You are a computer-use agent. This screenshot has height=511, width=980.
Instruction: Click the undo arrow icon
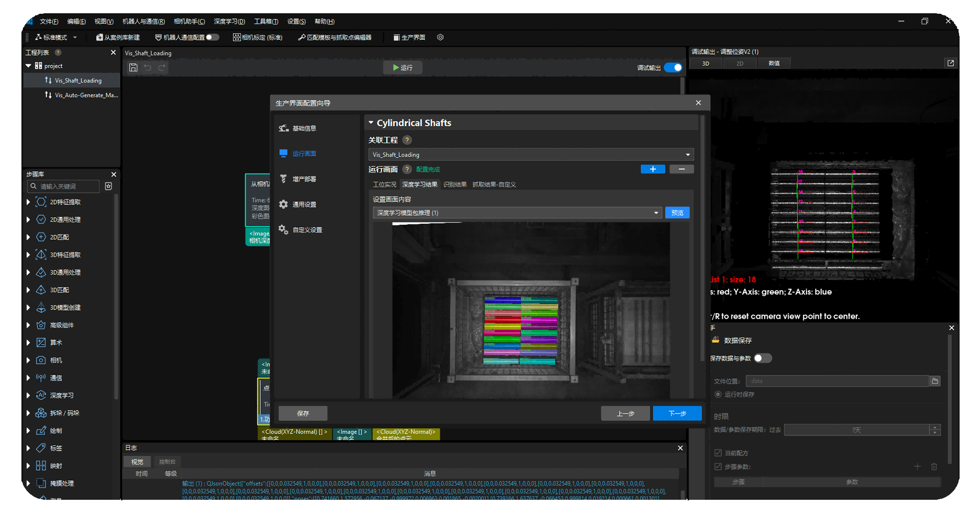[x=148, y=67]
